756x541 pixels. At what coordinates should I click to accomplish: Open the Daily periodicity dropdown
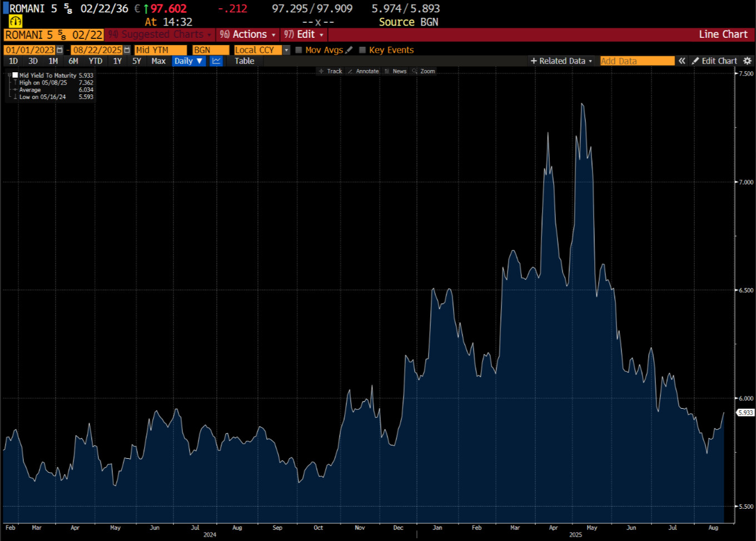(x=188, y=61)
